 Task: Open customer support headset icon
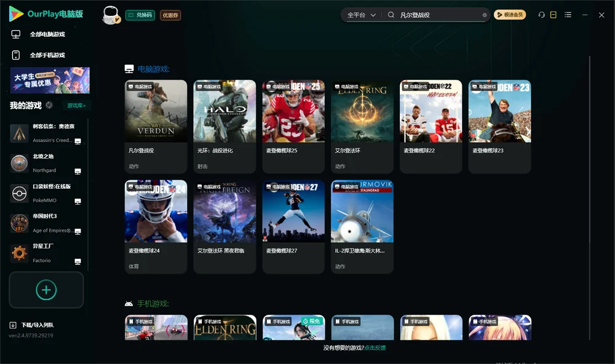click(542, 15)
